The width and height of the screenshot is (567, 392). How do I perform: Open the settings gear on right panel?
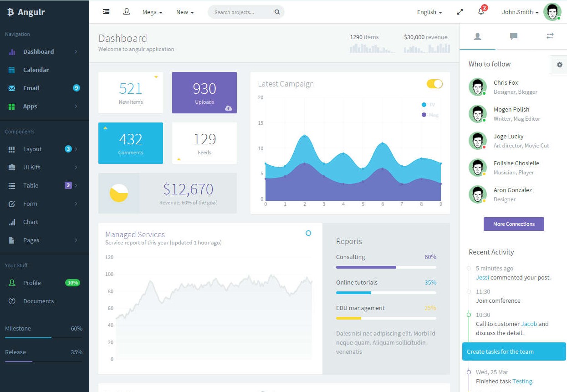[x=559, y=65]
